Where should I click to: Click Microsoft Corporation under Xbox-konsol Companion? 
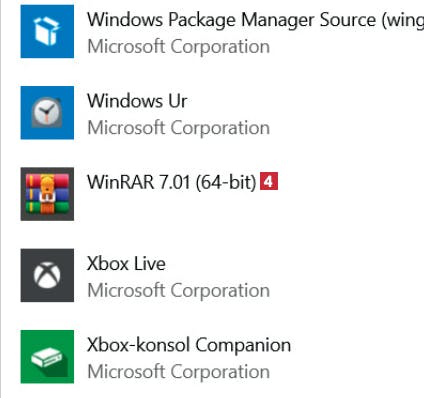pos(179,372)
